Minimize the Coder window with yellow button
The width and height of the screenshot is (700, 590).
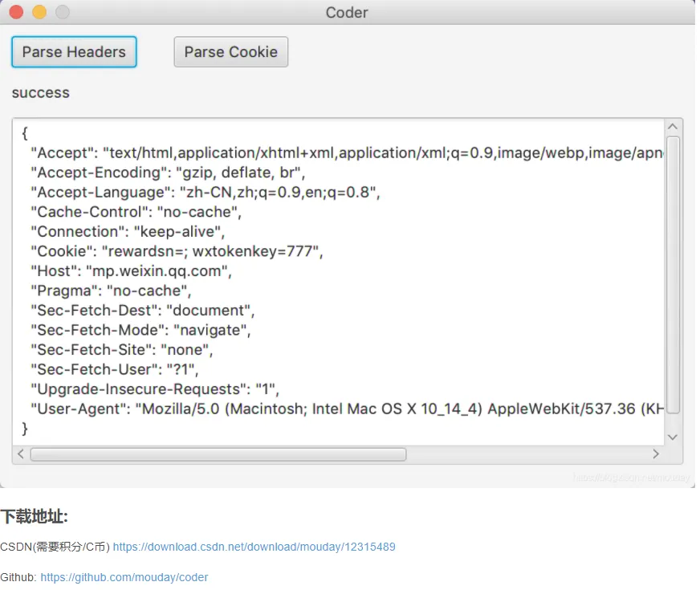pyautogui.click(x=39, y=12)
